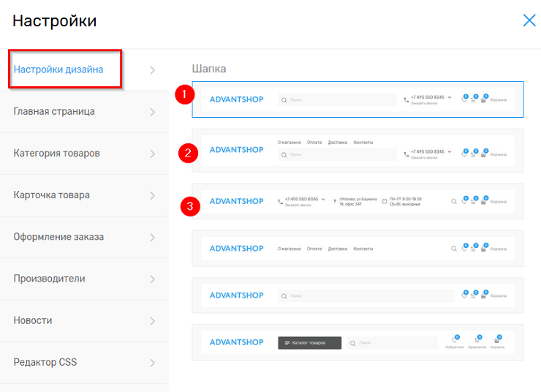Image resolution: width=541 pixels, height=392 pixels.
Task: Click chevron beside Главная страница
Action: tap(152, 112)
